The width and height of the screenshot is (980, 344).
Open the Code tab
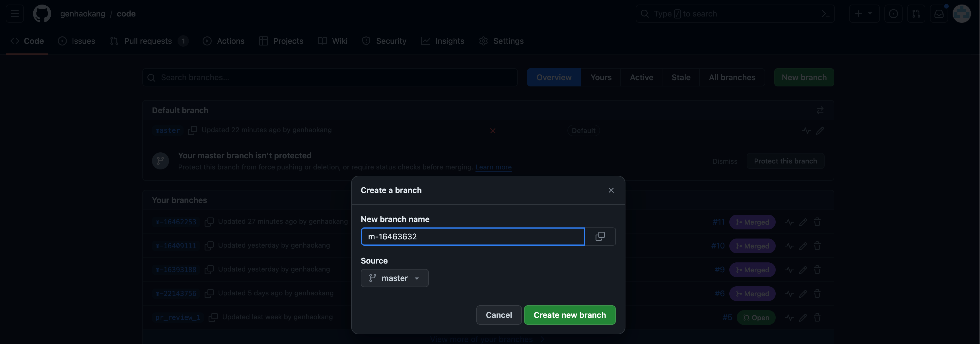(x=27, y=41)
